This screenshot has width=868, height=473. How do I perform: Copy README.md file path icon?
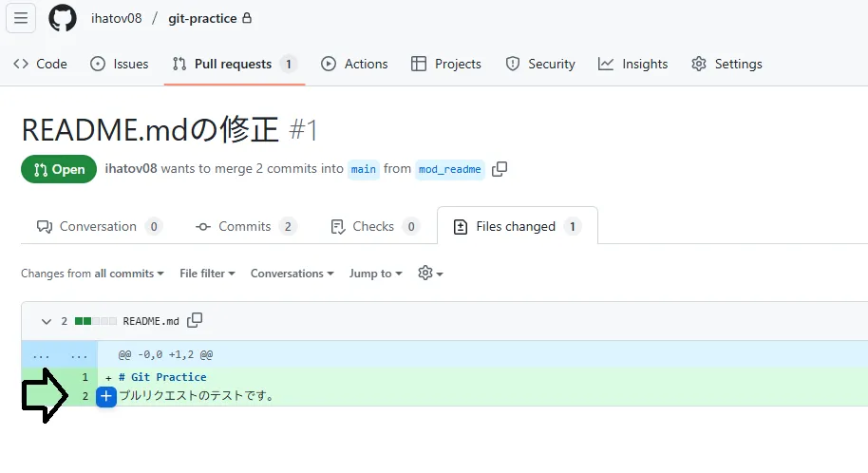point(195,320)
